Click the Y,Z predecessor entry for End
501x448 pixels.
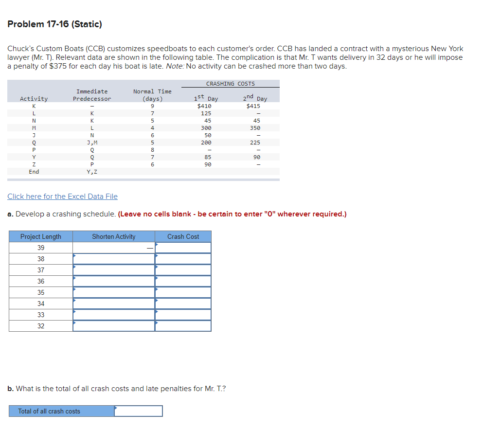(x=92, y=172)
